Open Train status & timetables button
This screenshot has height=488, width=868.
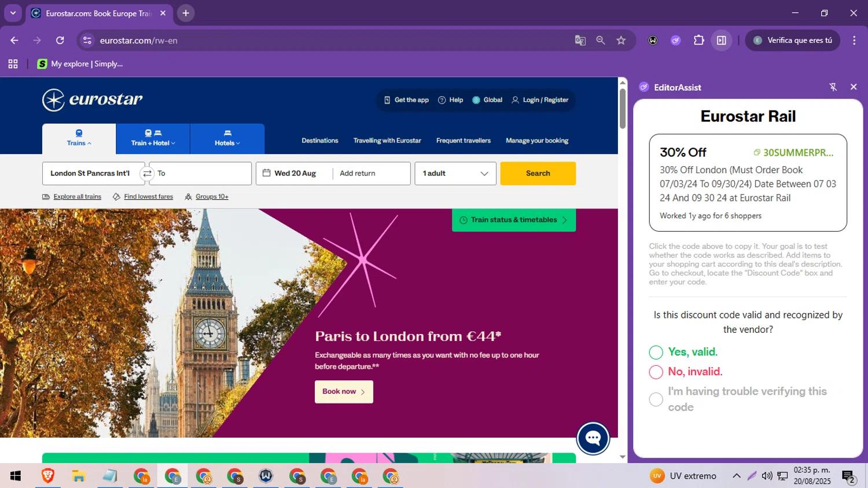(x=514, y=220)
